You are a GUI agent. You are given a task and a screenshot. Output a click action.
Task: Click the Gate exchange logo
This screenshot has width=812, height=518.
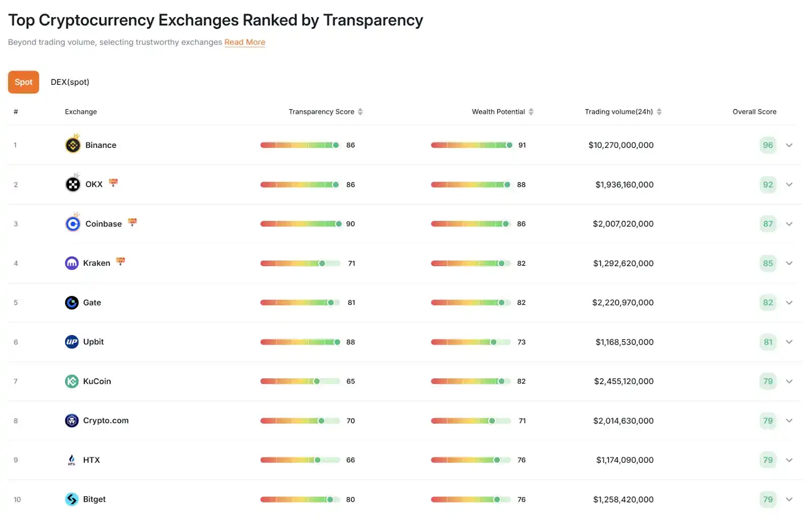tap(73, 302)
